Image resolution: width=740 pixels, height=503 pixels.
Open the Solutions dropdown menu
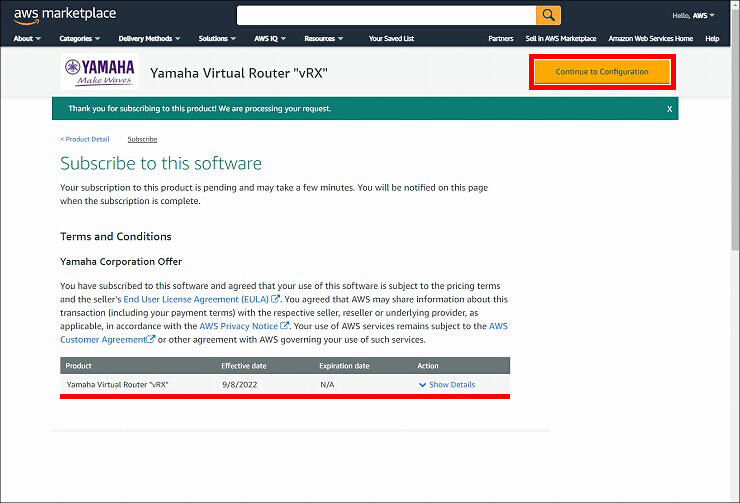tap(217, 39)
